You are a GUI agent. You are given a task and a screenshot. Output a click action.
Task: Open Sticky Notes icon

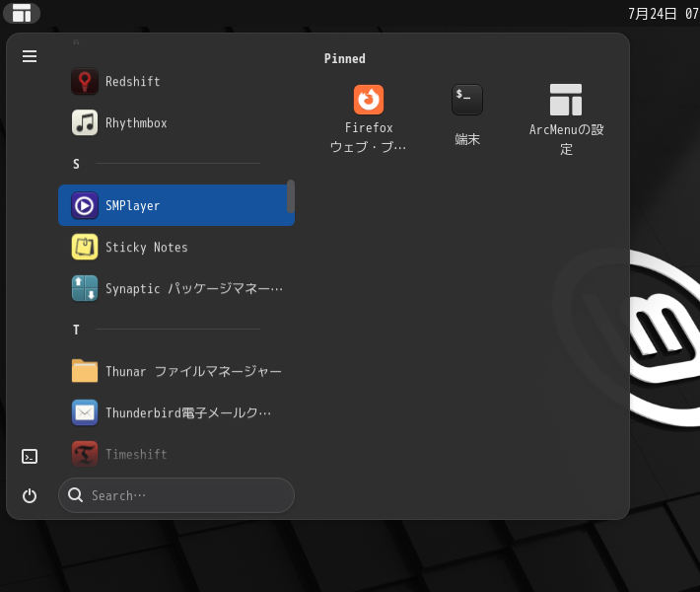85,247
